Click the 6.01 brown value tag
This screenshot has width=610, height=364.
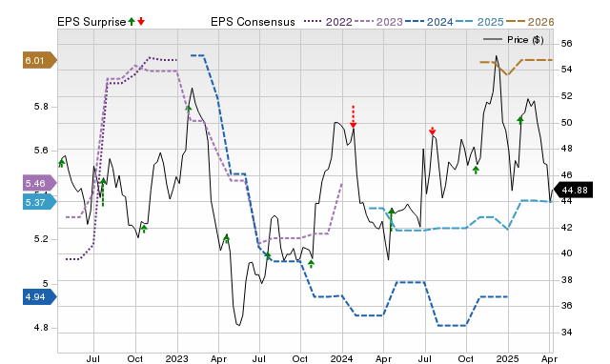[40, 60]
